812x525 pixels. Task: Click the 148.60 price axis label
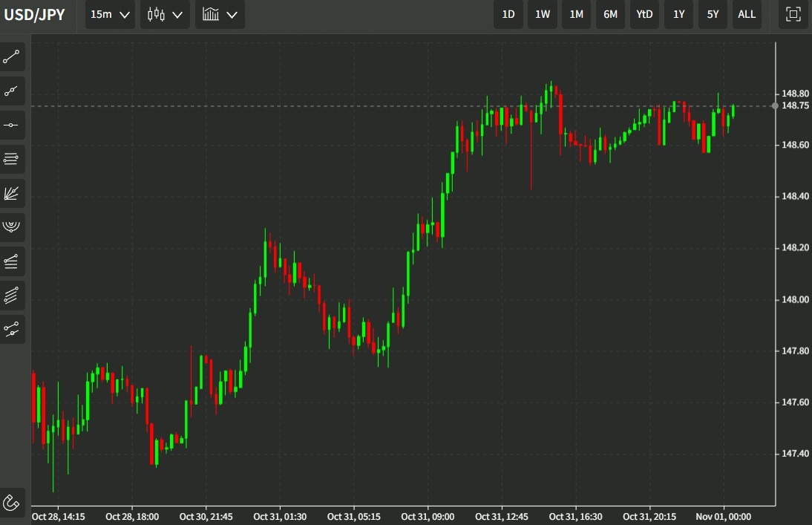point(795,145)
